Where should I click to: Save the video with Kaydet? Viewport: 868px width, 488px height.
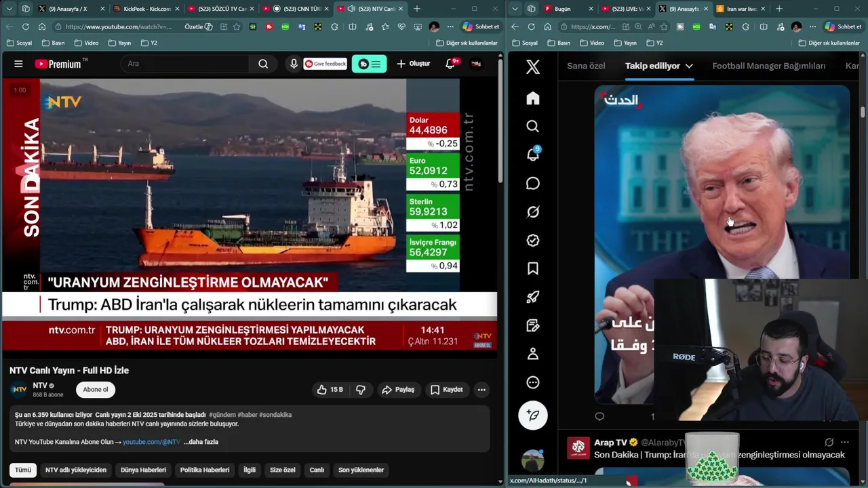click(447, 390)
